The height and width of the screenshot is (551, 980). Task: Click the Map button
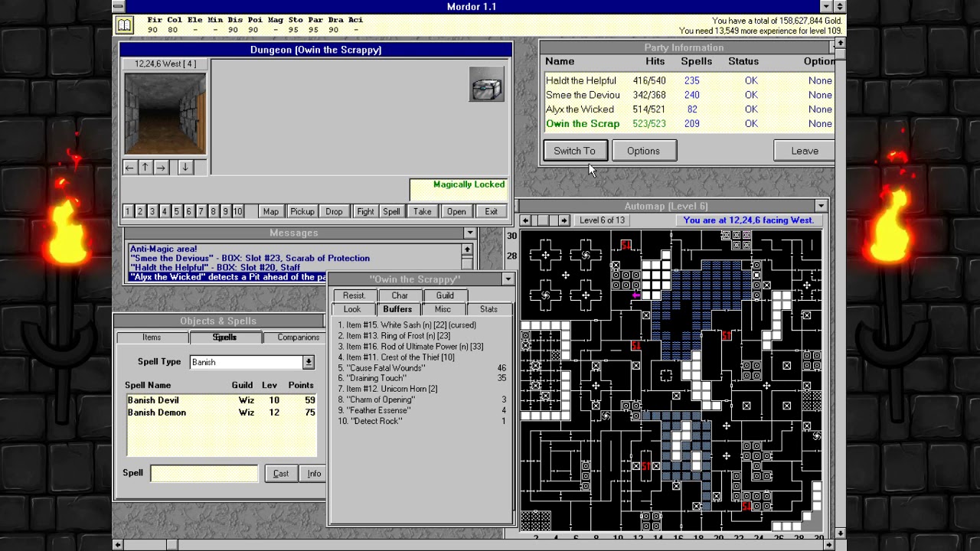(270, 212)
